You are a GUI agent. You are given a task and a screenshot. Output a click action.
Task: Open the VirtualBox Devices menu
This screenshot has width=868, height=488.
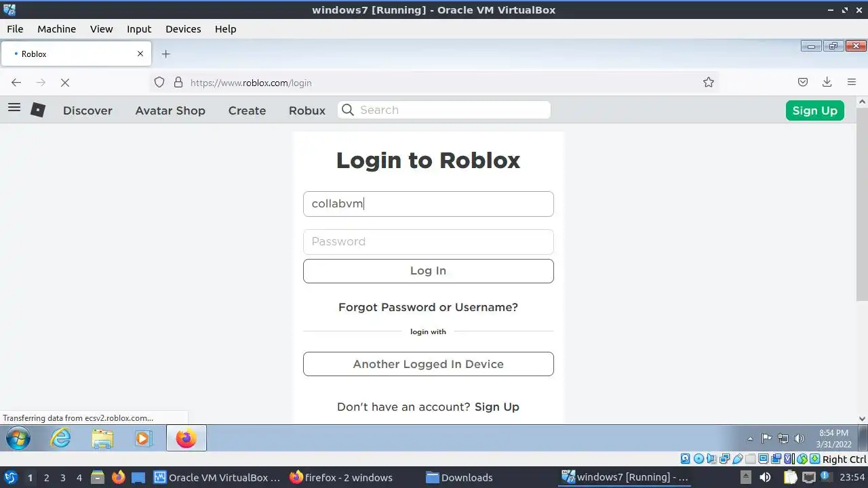(x=183, y=29)
